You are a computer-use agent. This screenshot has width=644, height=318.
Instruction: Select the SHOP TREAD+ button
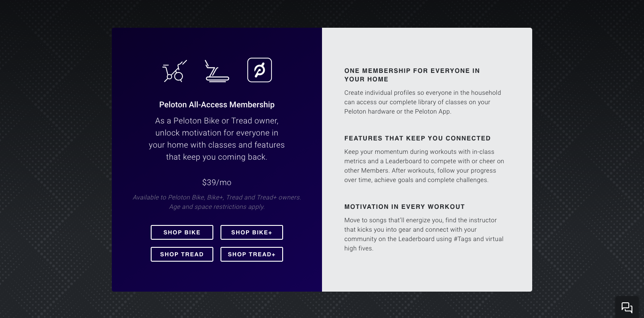(x=252, y=254)
